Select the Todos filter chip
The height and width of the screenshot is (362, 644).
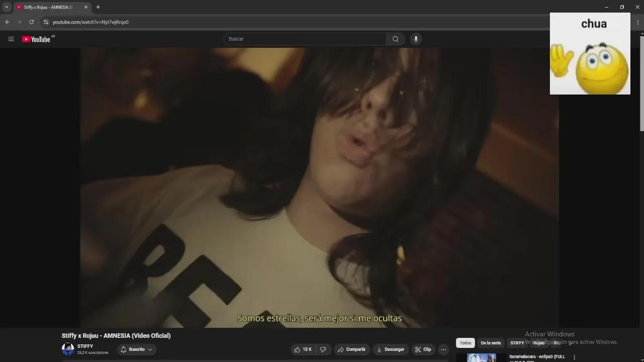(x=465, y=343)
